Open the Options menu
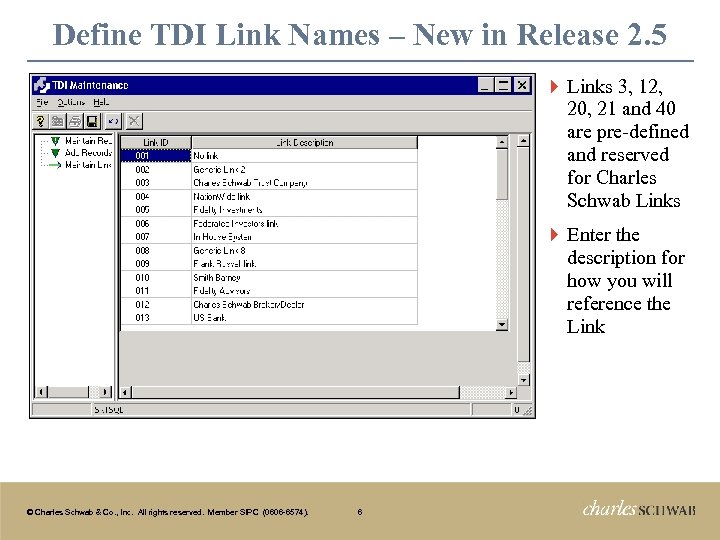The width and height of the screenshot is (720, 540). tap(71, 102)
